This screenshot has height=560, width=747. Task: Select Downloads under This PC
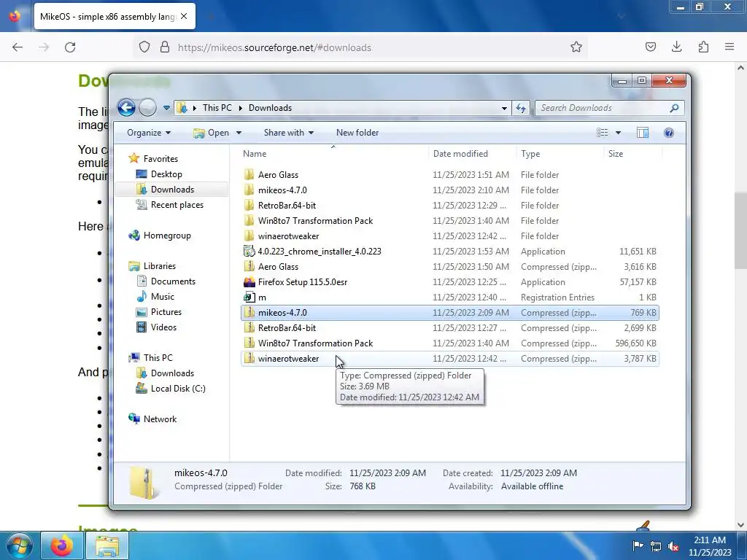click(x=172, y=373)
